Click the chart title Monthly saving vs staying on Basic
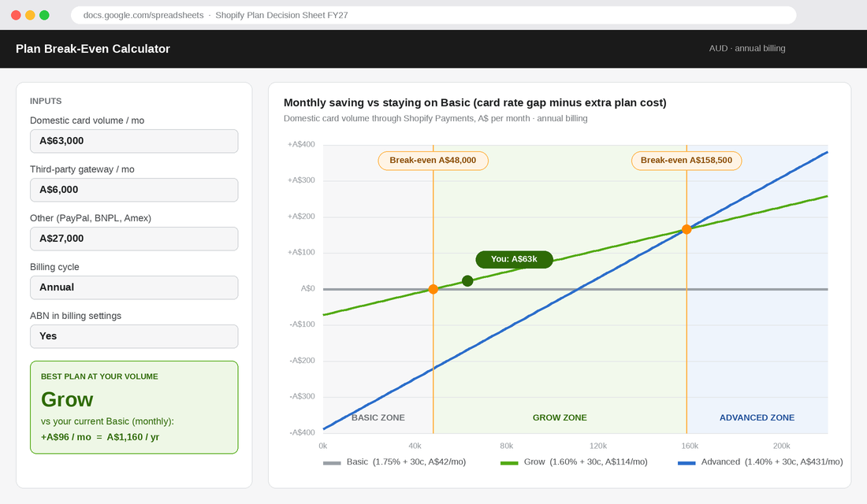The height and width of the screenshot is (504, 867). coord(475,103)
